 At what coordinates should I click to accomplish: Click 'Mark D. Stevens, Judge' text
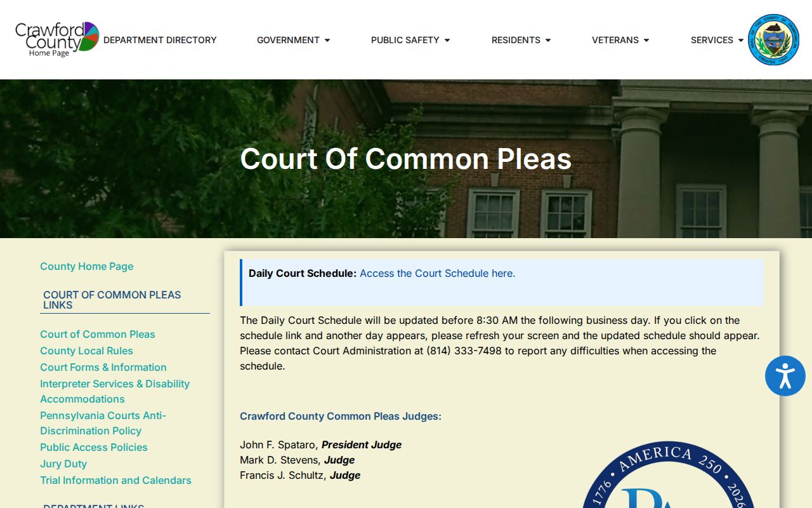(x=298, y=460)
